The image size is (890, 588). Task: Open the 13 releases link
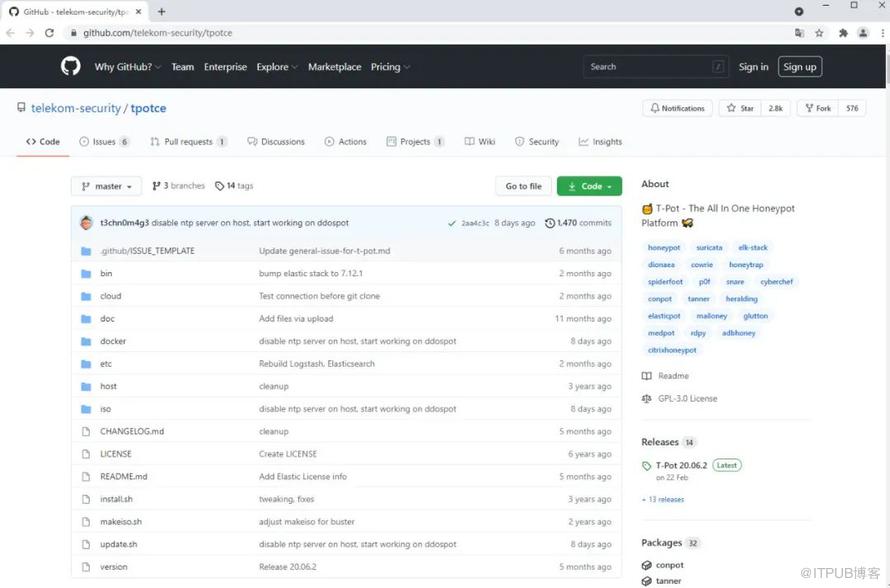[x=663, y=499]
